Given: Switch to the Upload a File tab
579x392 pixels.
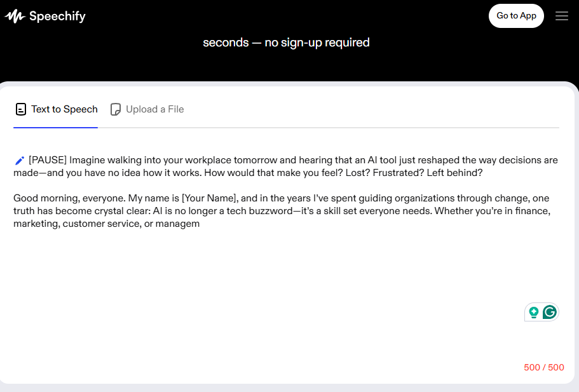Looking at the screenshot, I should click(147, 109).
